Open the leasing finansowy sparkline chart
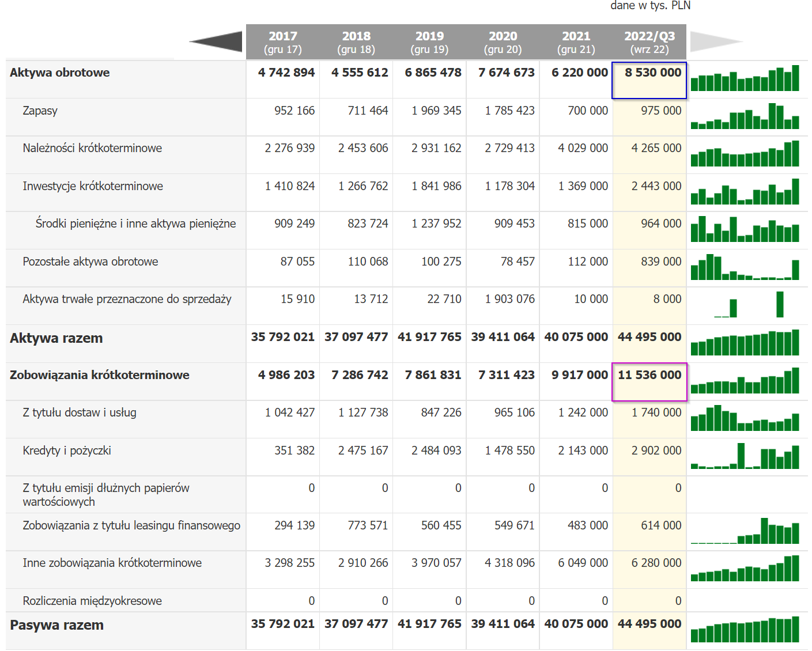Viewport: 812px width, 651px height. click(x=745, y=531)
